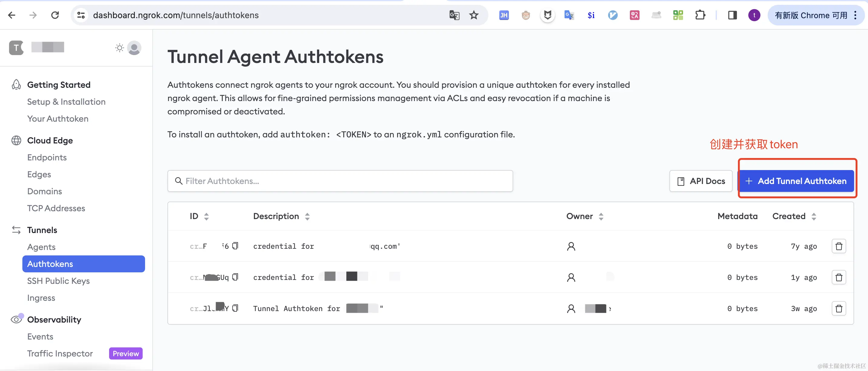Sort table by Description column

307,217
